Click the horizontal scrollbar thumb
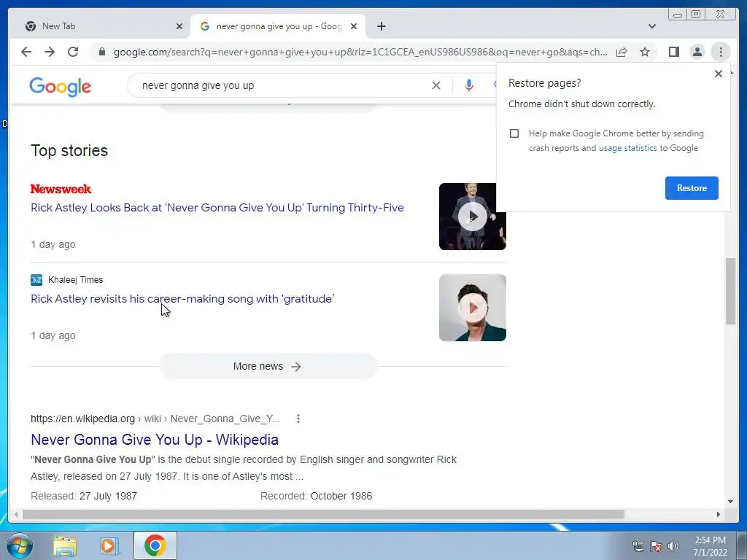The width and height of the screenshot is (747, 560). (323, 514)
